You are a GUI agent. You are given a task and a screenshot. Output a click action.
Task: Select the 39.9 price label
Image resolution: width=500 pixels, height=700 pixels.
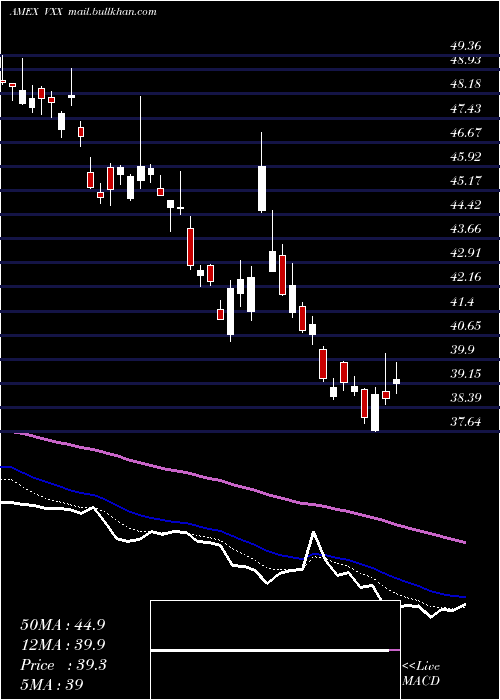coord(462,350)
